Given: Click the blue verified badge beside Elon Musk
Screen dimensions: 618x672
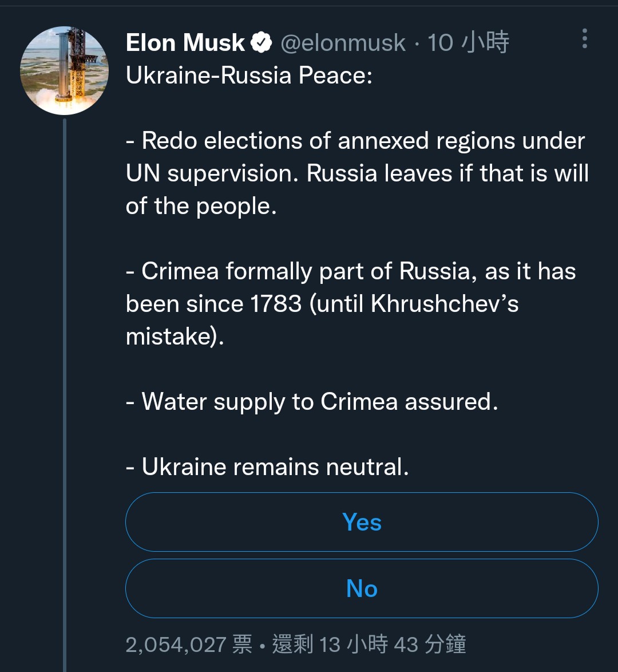Looking at the screenshot, I should pyautogui.click(x=262, y=43).
